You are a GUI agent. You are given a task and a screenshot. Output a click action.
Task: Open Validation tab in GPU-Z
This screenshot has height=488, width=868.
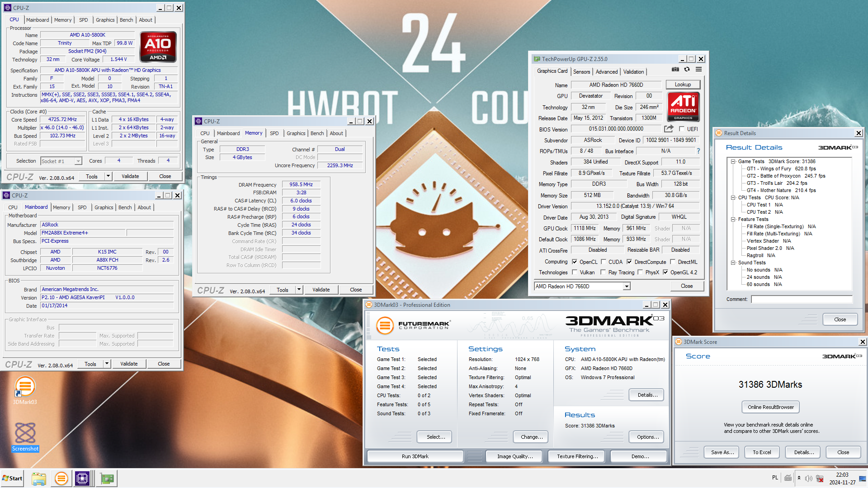pos(633,72)
